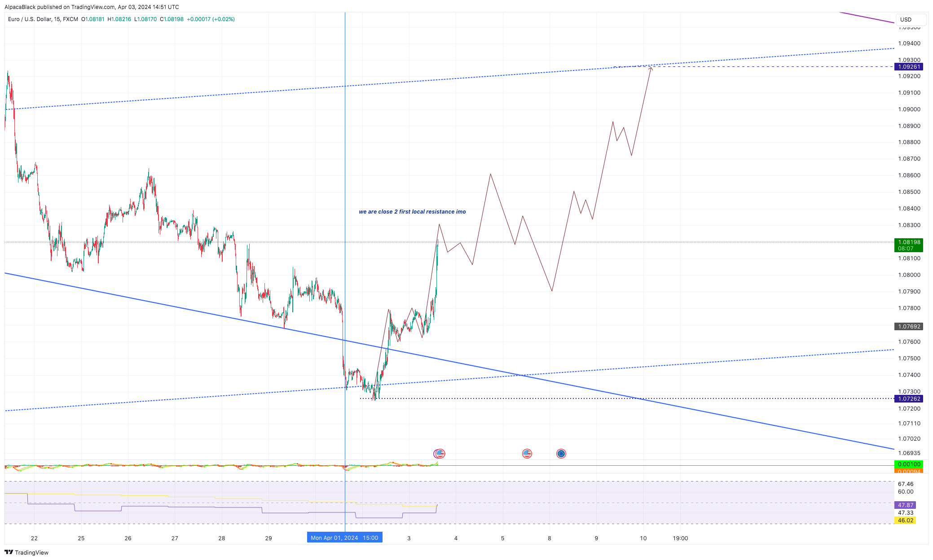The height and width of the screenshot is (560, 933).
Task: Click the yellow 46.02 indicator value label
Action: 905,521
